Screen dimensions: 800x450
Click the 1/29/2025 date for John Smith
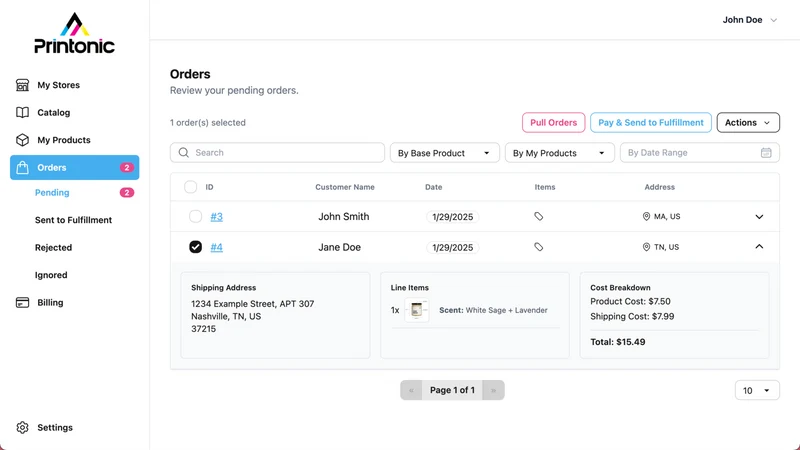click(453, 217)
